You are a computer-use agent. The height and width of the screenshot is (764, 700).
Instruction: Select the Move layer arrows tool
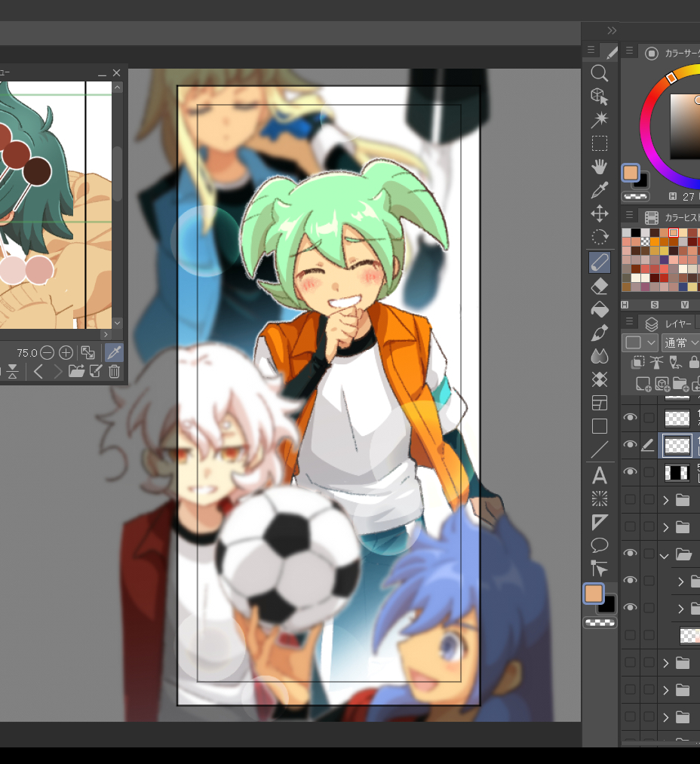pyautogui.click(x=599, y=213)
